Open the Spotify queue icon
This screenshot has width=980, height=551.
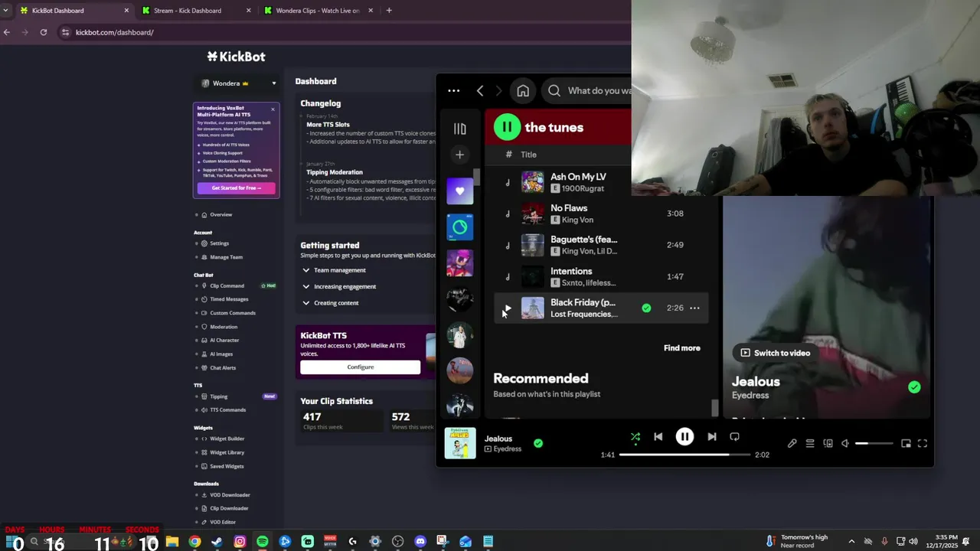810,443
